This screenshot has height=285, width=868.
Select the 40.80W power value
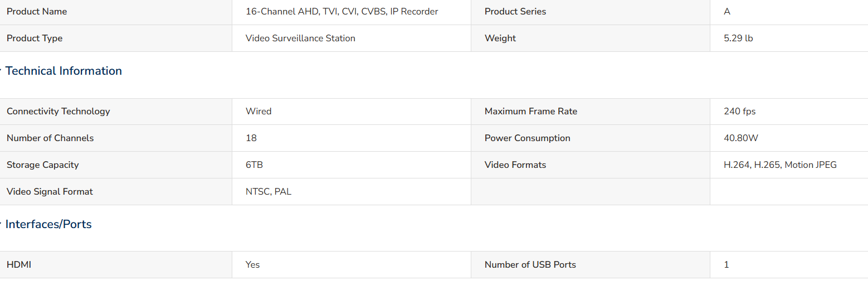click(x=741, y=138)
